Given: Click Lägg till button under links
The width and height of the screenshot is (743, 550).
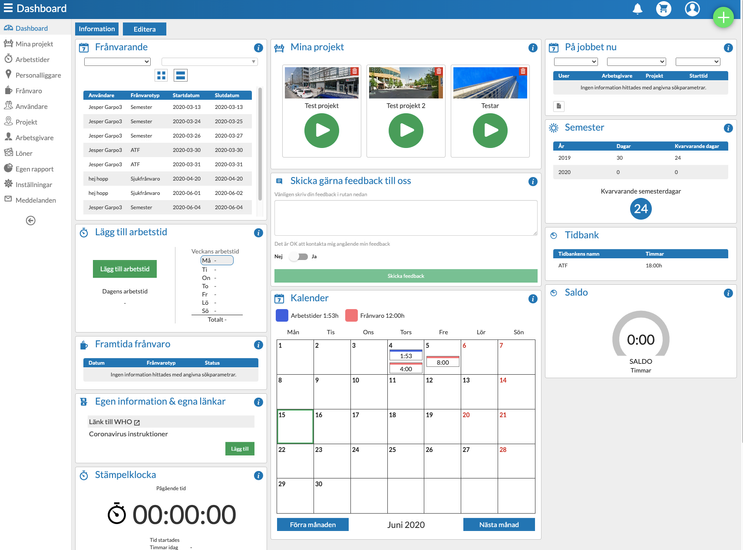Looking at the screenshot, I should click(x=240, y=449).
